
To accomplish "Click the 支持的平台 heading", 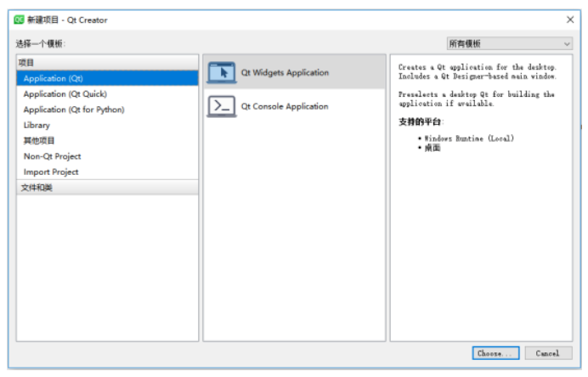I will (x=421, y=121).
